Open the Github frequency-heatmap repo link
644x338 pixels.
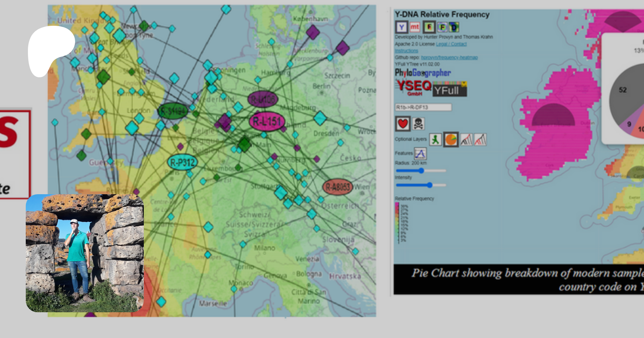click(x=449, y=58)
